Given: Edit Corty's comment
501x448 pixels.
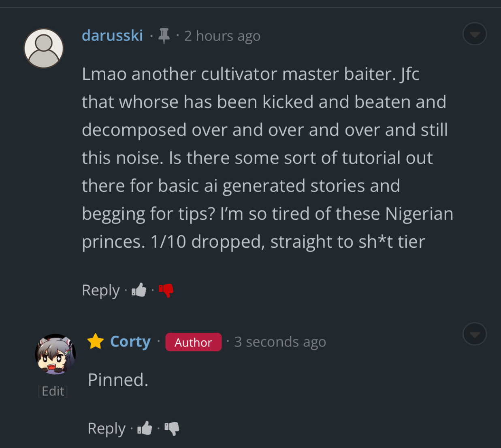Looking at the screenshot, I should tap(53, 391).
